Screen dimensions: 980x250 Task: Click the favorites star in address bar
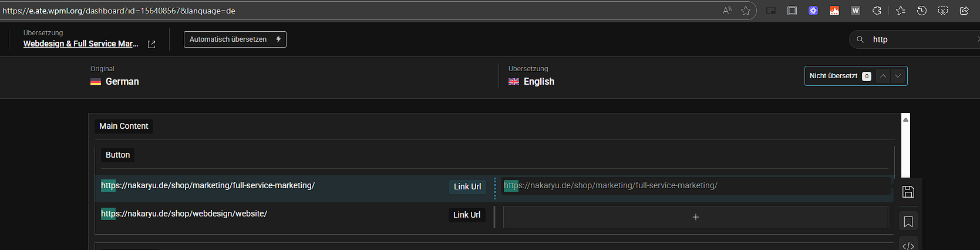pyautogui.click(x=746, y=11)
